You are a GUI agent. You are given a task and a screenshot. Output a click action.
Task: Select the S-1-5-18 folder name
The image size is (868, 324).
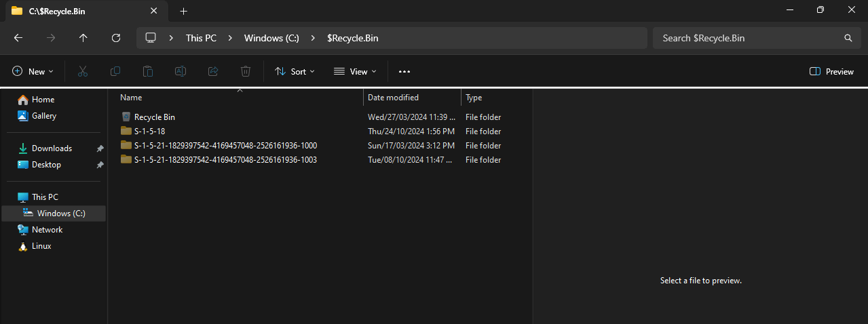(x=150, y=131)
